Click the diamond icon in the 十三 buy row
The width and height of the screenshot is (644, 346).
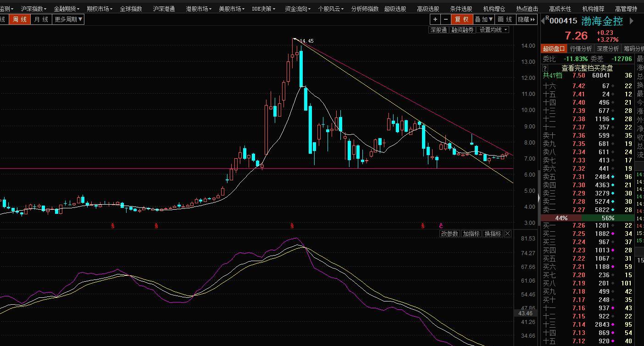(613, 324)
